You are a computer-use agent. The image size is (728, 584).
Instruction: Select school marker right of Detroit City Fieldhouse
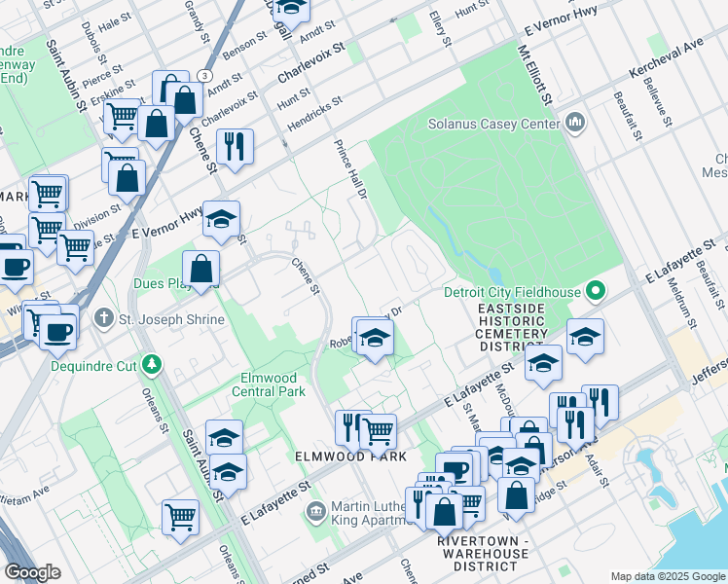click(x=585, y=337)
